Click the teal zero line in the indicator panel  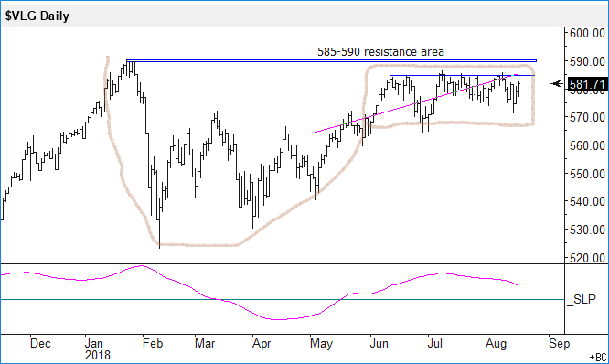pos(283,299)
